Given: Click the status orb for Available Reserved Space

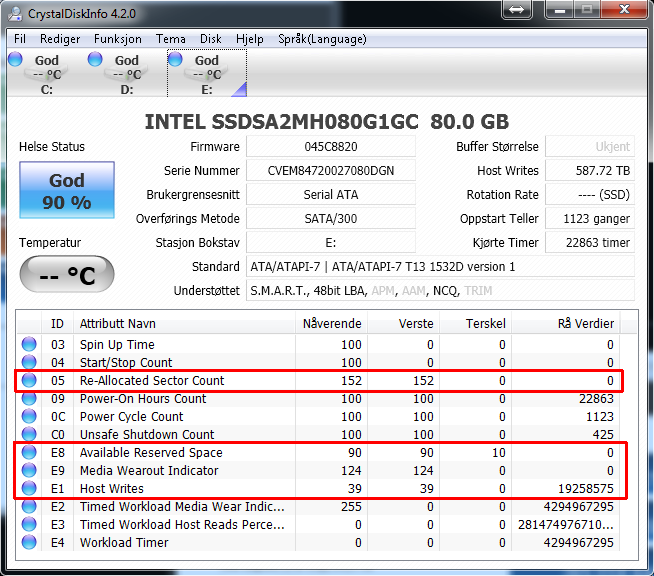Looking at the screenshot, I should (x=29, y=452).
